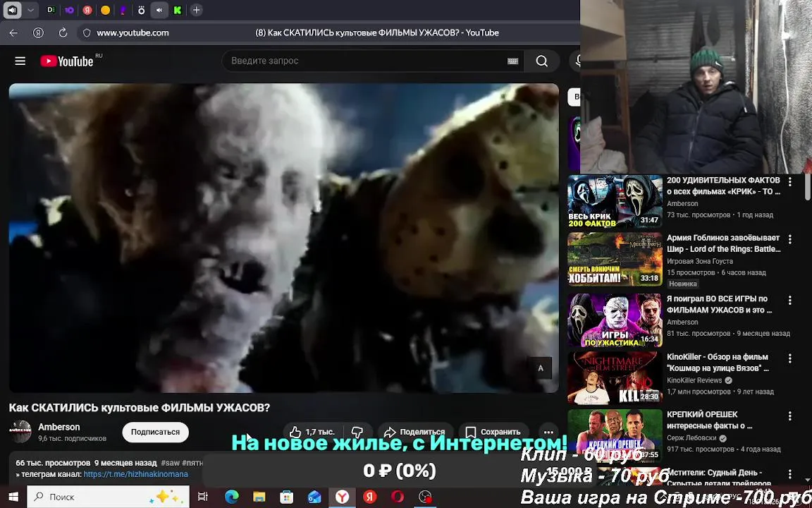Switch to the 'Ö' browser tab

(142, 10)
